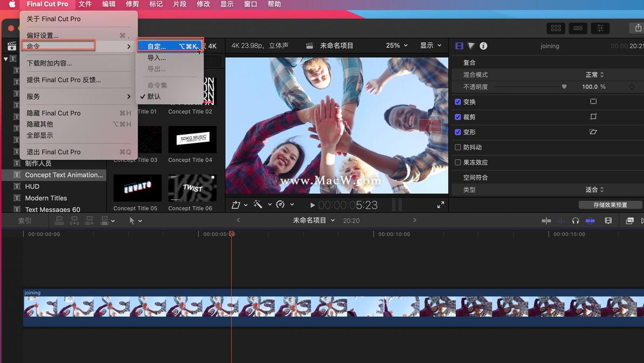Toggle the 变换 checkbox

pos(458,102)
